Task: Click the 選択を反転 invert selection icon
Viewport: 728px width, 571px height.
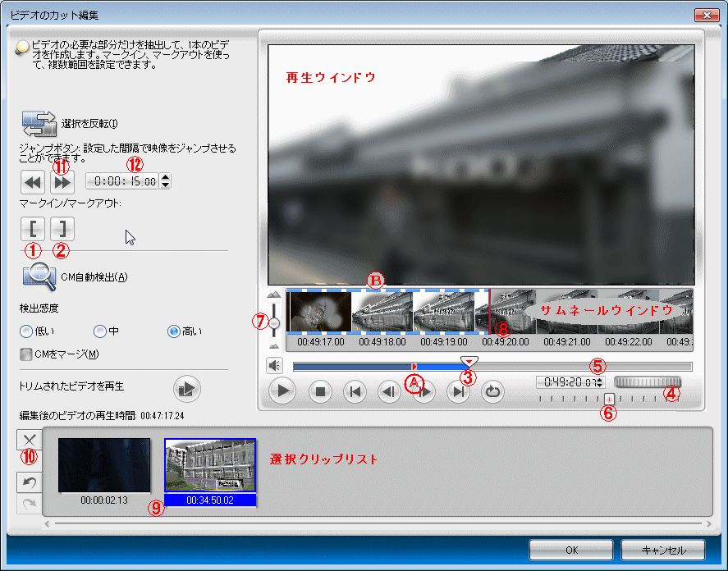Action: click(39, 124)
